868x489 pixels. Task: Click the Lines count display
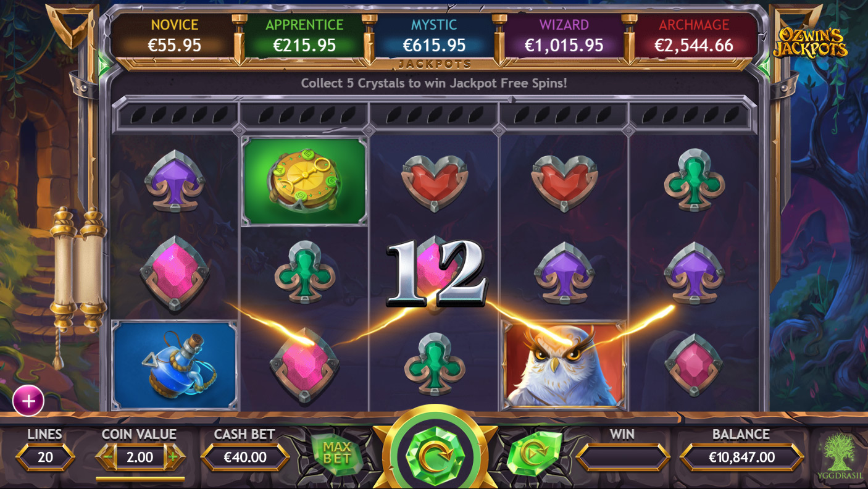click(x=45, y=458)
